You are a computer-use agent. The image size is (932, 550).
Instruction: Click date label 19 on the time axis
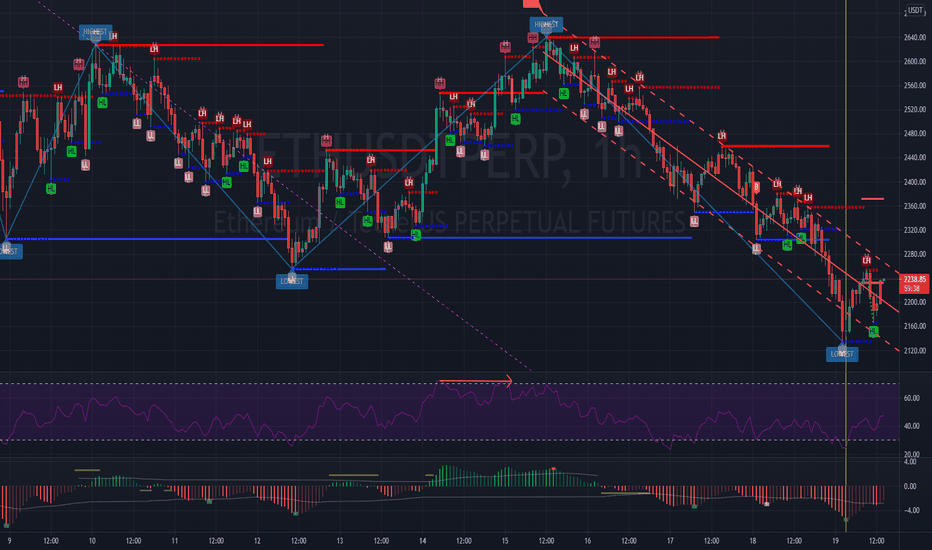[x=835, y=541]
